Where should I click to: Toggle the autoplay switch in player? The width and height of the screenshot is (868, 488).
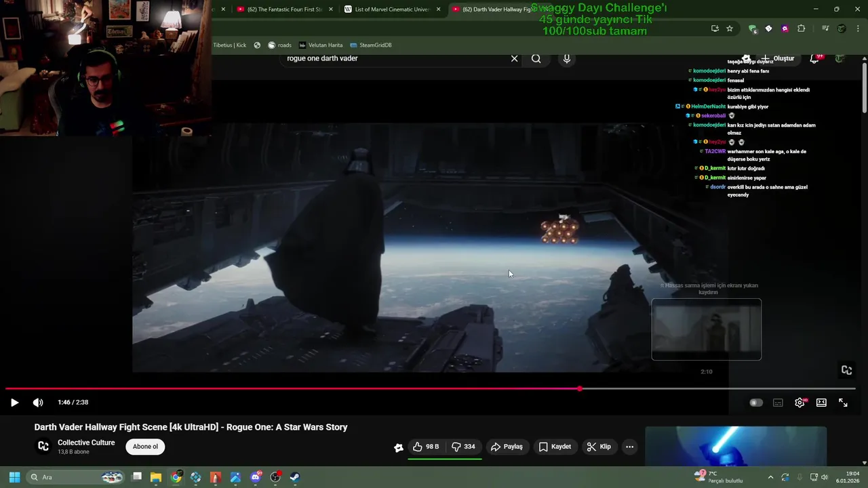[x=755, y=403]
